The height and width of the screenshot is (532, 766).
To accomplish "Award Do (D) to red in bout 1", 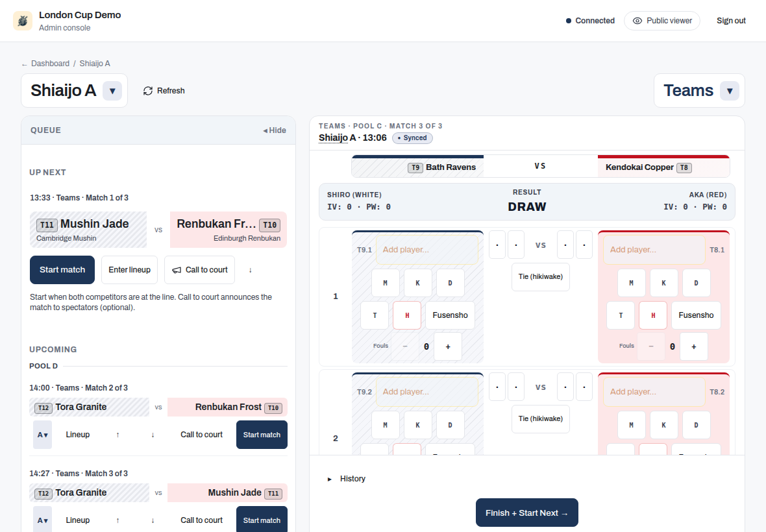I will click(x=696, y=283).
